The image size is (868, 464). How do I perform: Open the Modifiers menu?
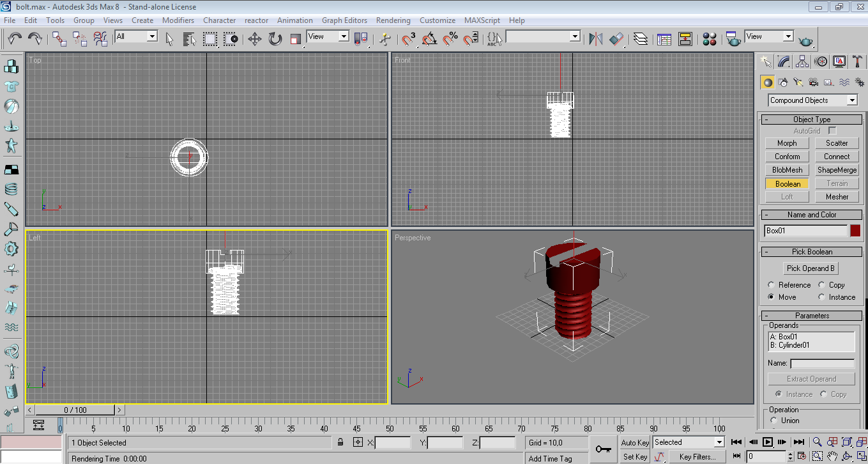pyautogui.click(x=178, y=20)
